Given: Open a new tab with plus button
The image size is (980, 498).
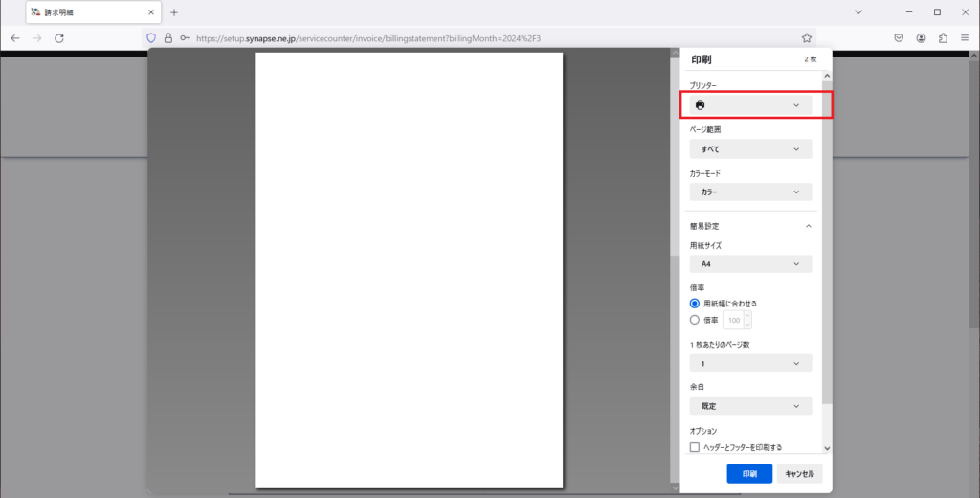Looking at the screenshot, I should pyautogui.click(x=174, y=12).
